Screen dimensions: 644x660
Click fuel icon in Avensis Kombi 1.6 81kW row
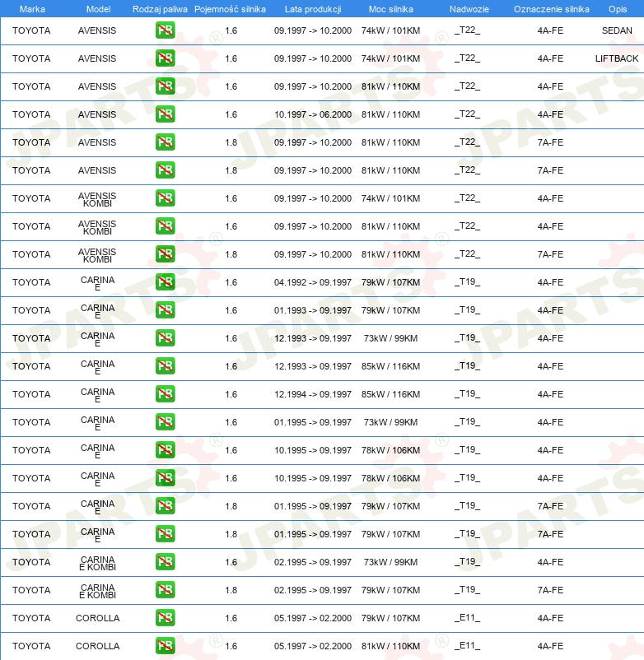(x=165, y=226)
